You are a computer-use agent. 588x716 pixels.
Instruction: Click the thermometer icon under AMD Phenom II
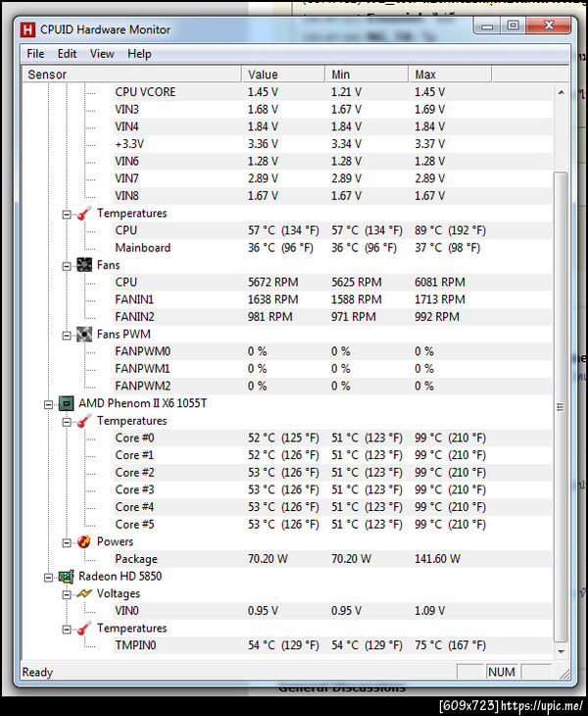click(x=84, y=421)
